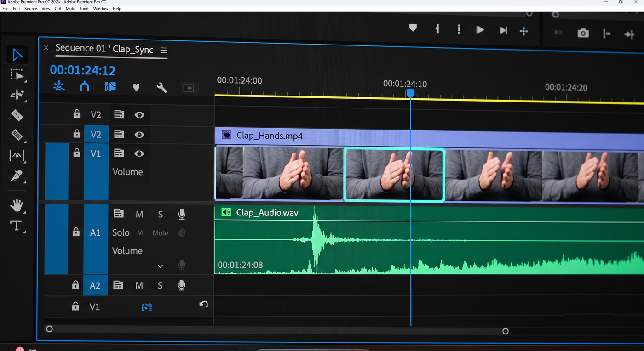Click the A2 track target label
Screen dimensions: 644x351
point(95,285)
